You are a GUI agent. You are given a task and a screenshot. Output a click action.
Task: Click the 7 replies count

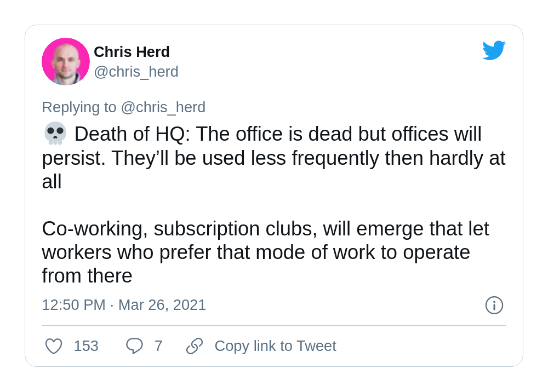pos(158,346)
